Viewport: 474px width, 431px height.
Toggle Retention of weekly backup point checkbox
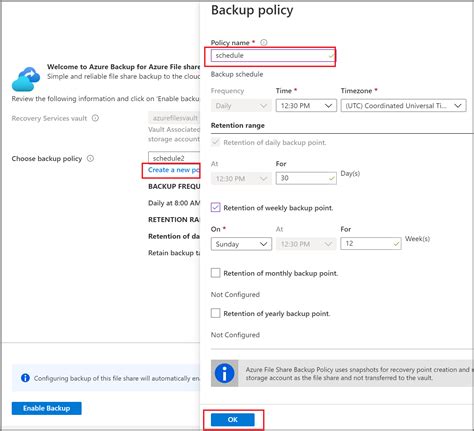click(216, 207)
